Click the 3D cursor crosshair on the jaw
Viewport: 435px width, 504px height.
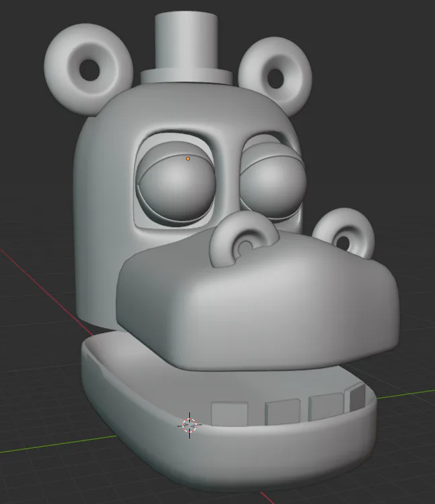pyautogui.click(x=189, y=425)
